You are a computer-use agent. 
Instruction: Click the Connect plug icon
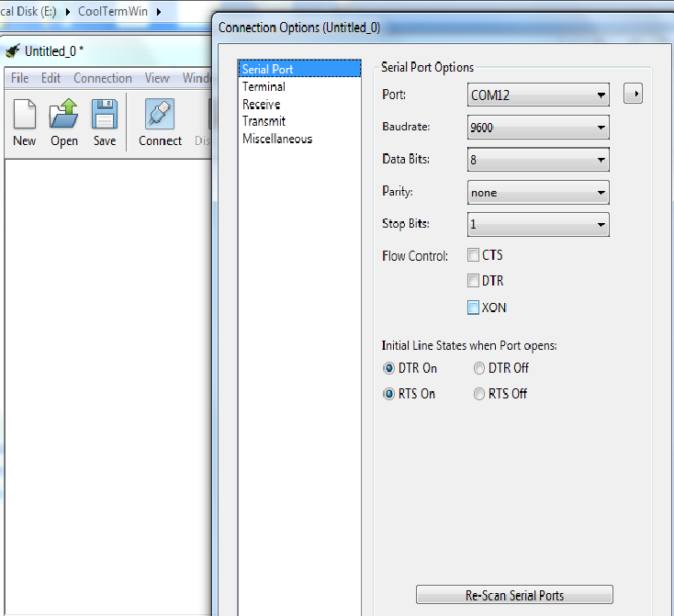[x=160, y=115]
